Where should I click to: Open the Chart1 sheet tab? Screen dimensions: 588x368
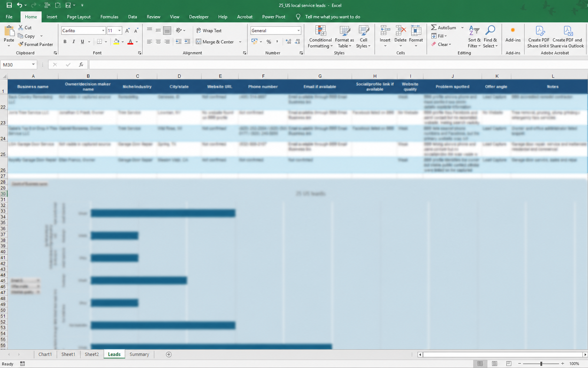point(45,354)
